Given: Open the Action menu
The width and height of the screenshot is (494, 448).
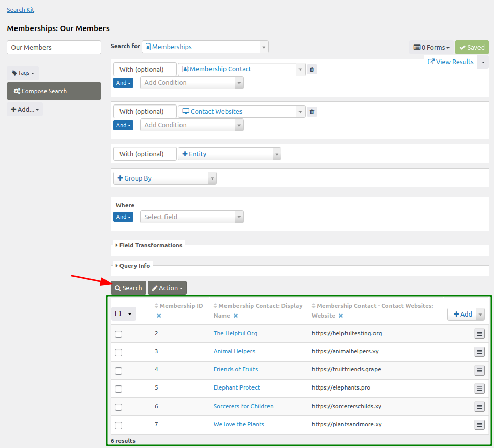Looking at the screenshot, I should pyautogui.click(x=167, y=288).
